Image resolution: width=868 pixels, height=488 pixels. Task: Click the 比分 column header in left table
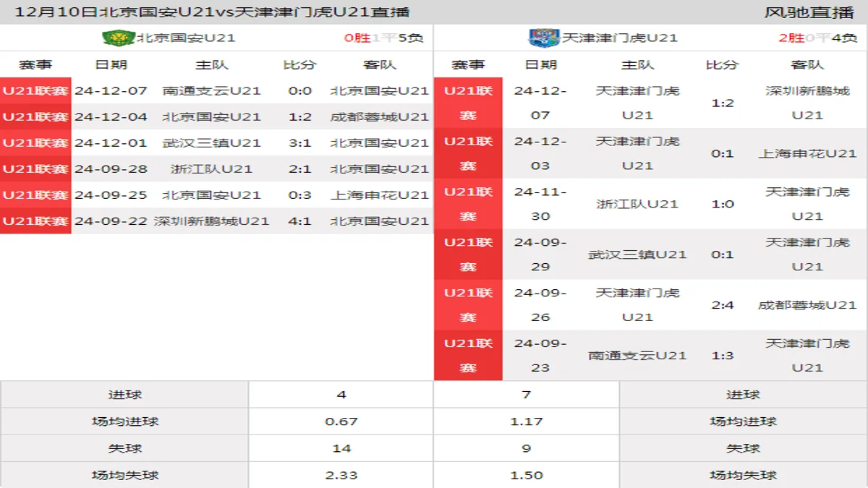click(299, 64)
